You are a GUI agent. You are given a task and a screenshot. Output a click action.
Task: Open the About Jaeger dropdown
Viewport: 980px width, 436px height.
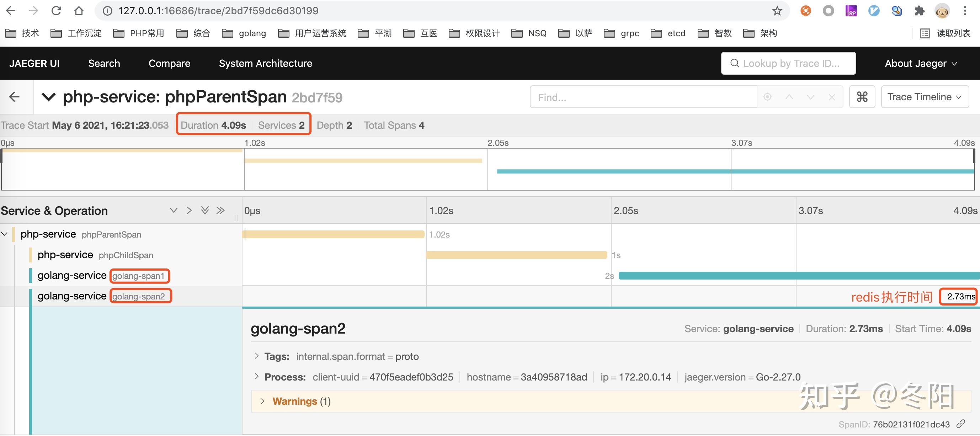point(920,63)
